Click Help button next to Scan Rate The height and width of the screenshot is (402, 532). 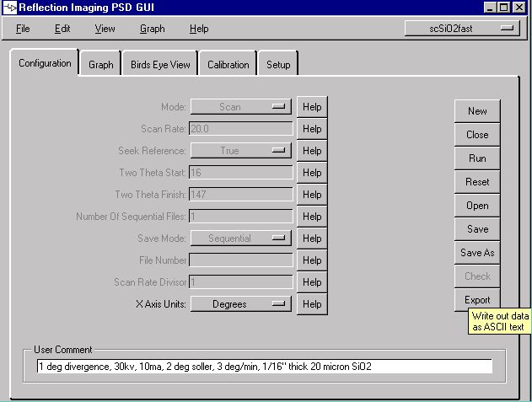coord(312,129)
